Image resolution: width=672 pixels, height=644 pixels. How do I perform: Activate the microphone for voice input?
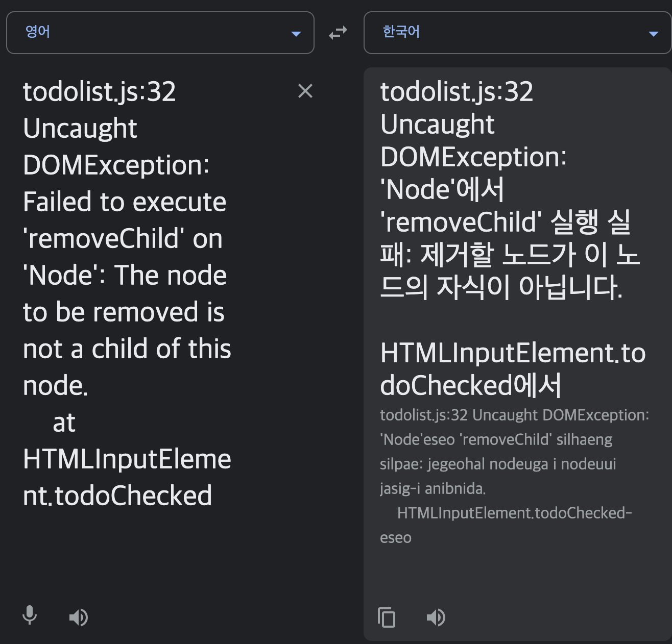[29, 616]
